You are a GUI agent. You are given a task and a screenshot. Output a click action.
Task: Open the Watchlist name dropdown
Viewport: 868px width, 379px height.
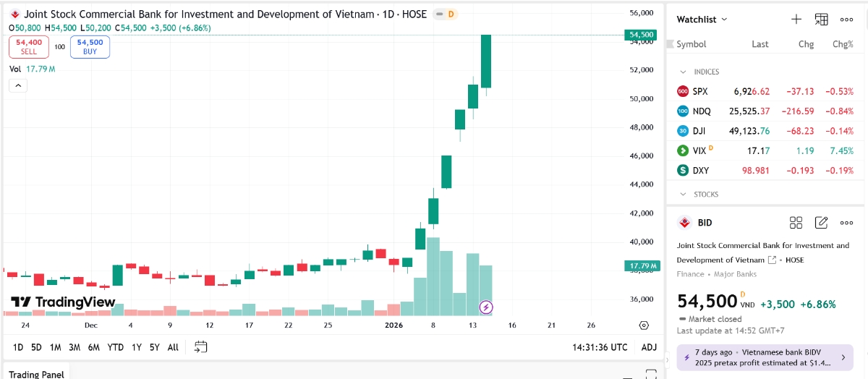[702, 20]
